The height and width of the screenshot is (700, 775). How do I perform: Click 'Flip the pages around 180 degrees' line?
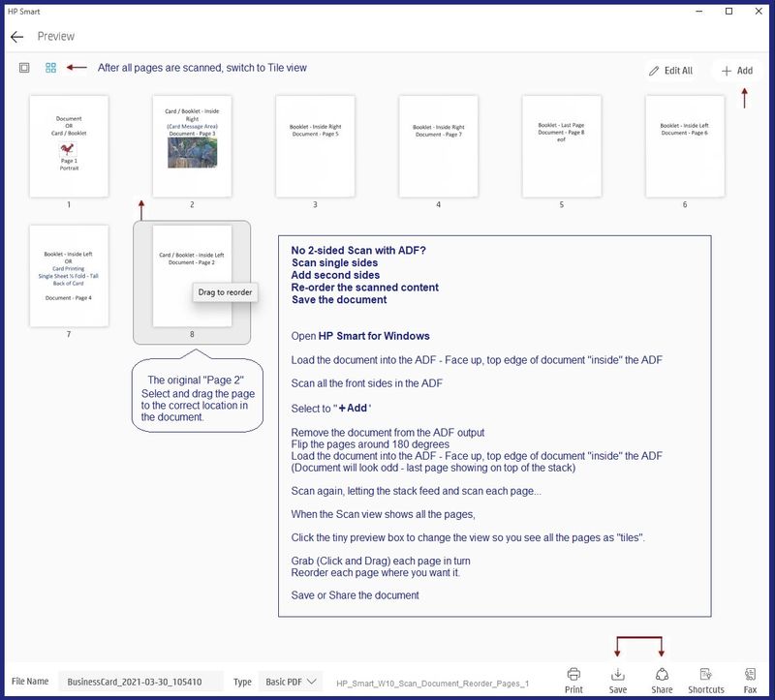pyautogui.click(x=370, y=444)
